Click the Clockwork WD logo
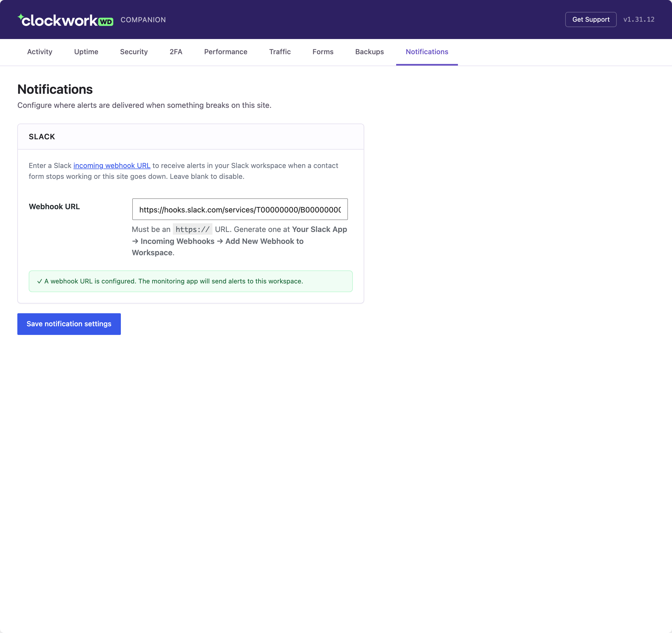This screenshot has height=633, width=672. (65, 20)
